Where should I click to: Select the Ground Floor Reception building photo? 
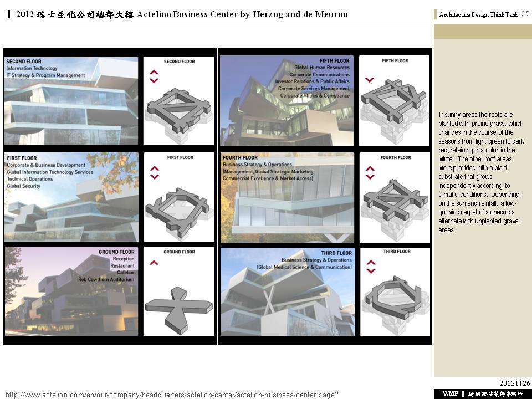[x=71, y=291]
